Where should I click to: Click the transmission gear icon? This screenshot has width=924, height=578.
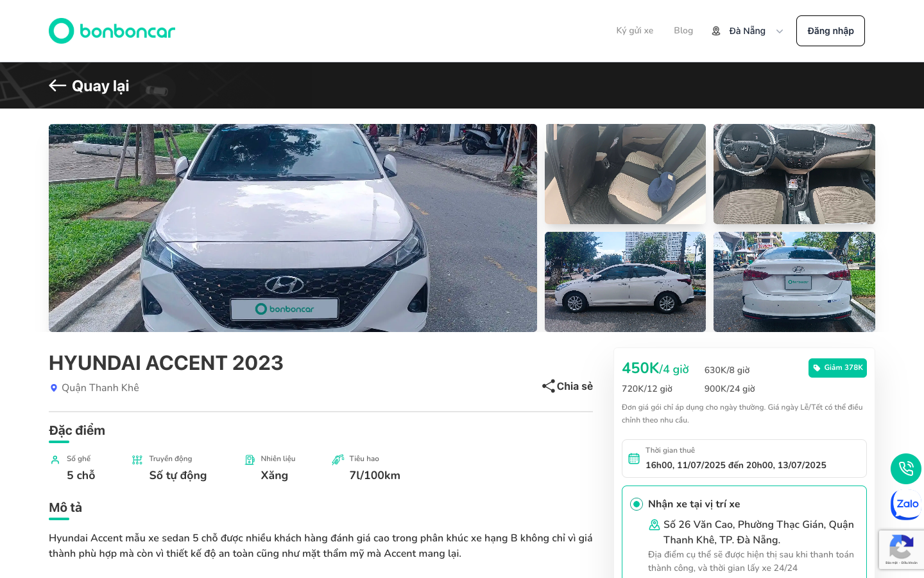point(137,460)
